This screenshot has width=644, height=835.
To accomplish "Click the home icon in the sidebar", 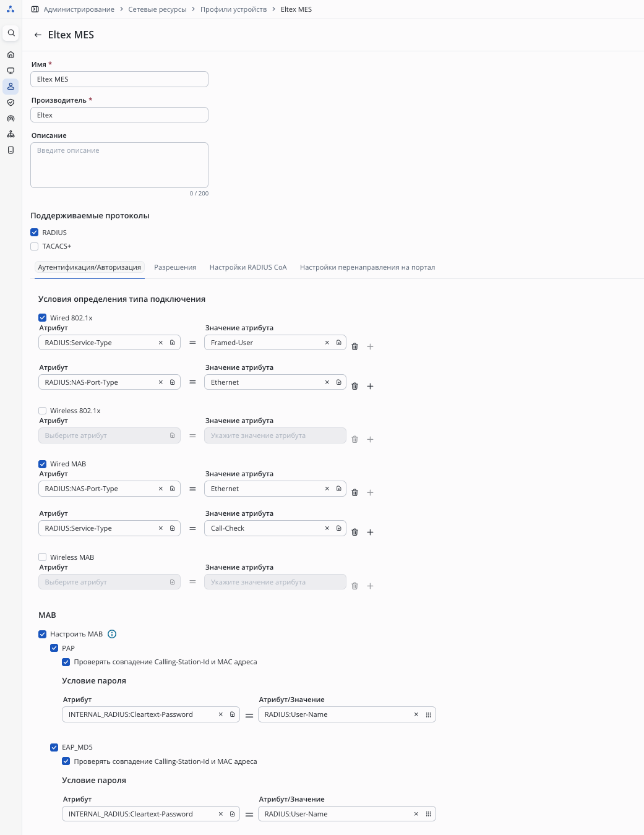I will click(x=11, y=54).
